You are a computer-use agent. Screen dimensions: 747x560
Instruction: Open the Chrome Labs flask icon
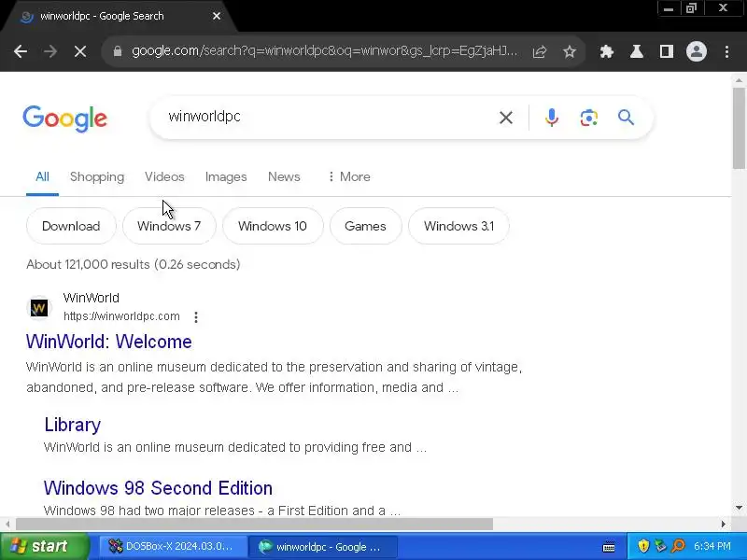click(637, 51)
